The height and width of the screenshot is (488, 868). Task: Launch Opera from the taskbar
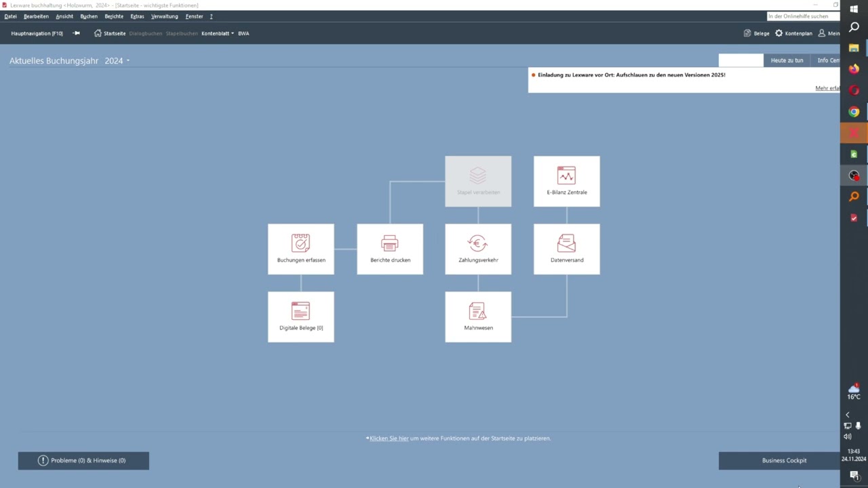point(854,90)
